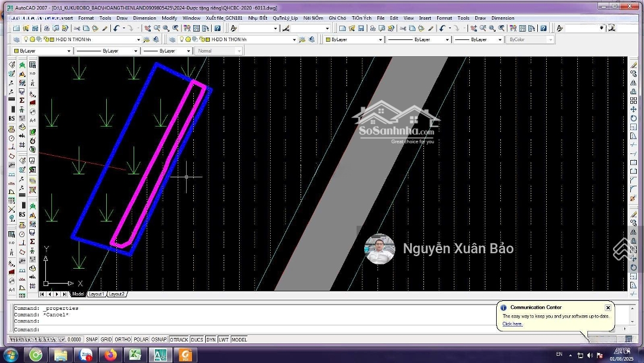Switch to the Layout1 tab
Screen dimensions: 644x363
pyautogui.click(x=97, y=294)
